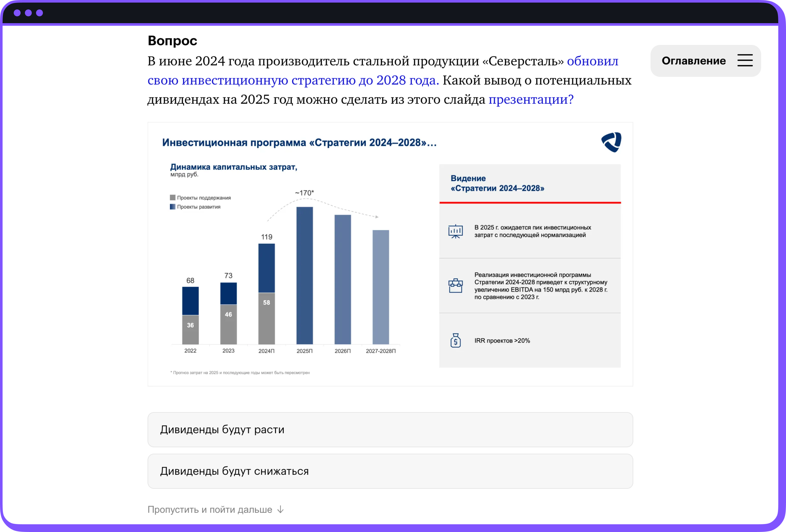Image resolution: width=786 pixels, height=532 pixels.
Task: Click the gray 'Проекты поддержания' legend swatch
Action: (172, 198)
